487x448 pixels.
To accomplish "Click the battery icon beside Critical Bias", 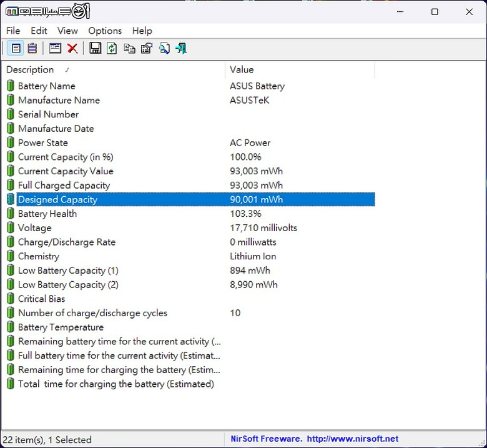I will (x=11, y=299).
